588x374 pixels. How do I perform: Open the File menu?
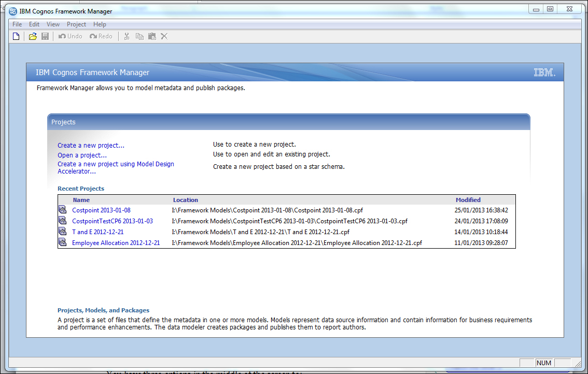tap(17, 24)
